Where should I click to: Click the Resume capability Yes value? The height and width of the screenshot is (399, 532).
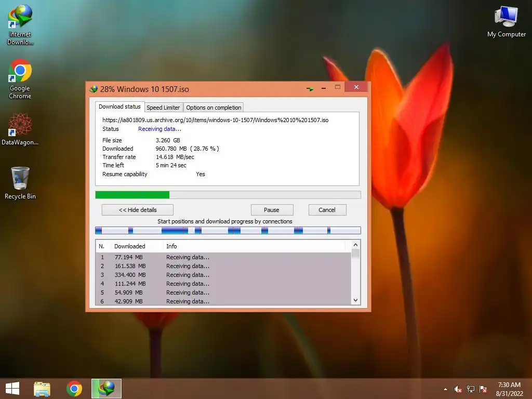click(201, 174)
